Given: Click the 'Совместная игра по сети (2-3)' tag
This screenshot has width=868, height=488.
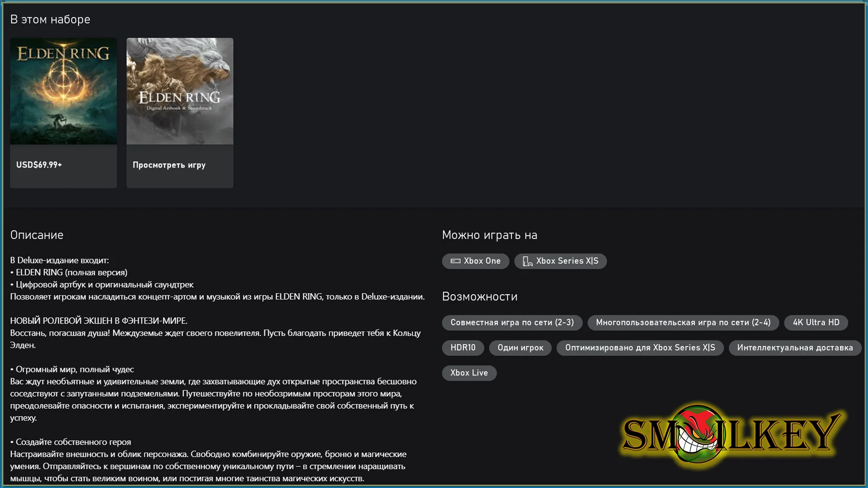Looking at the screenshot, I should point(512,323).
